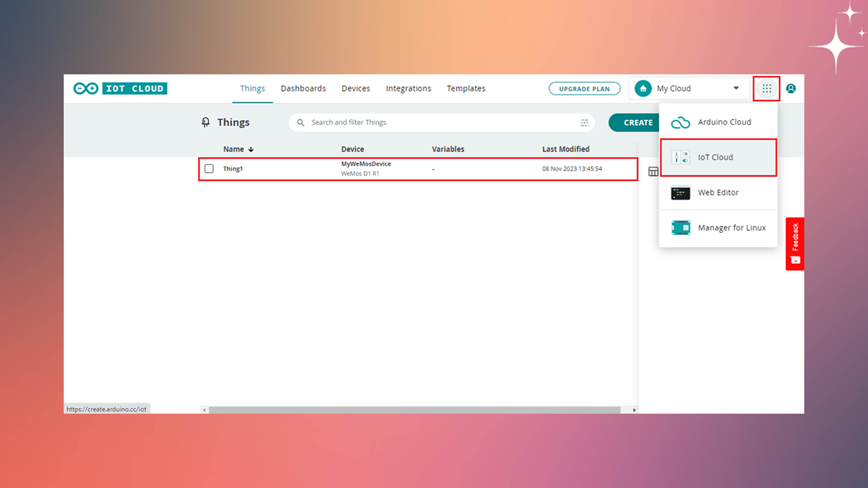The width and height of the screenshot is (868, 488).
Task: Open the Thing1 name link
Action: [x=233, y=169]
